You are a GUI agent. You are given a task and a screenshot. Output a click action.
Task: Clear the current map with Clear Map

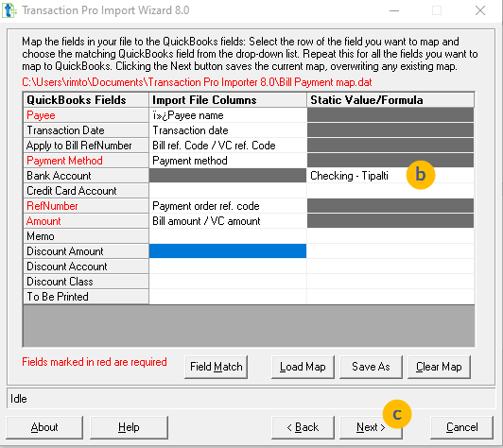tap(439, 367)
